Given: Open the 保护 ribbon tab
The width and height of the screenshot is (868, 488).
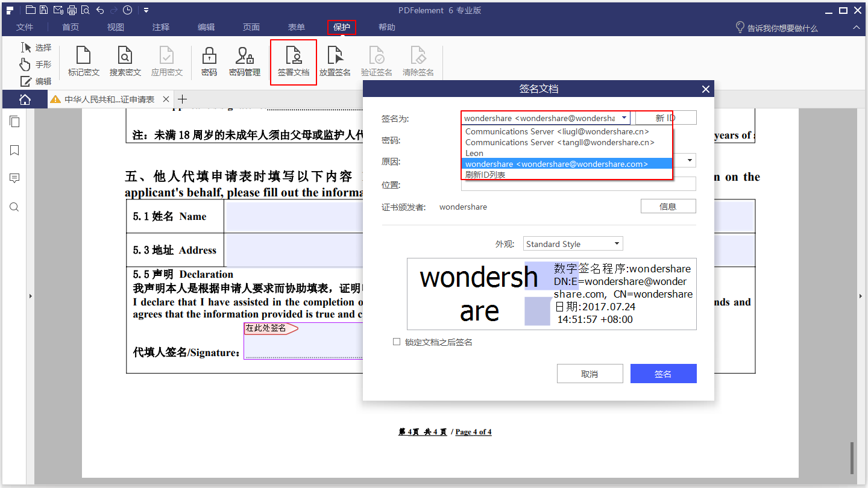Looking at the screenshot, I should pyautogui.click(x=342, y=27).
